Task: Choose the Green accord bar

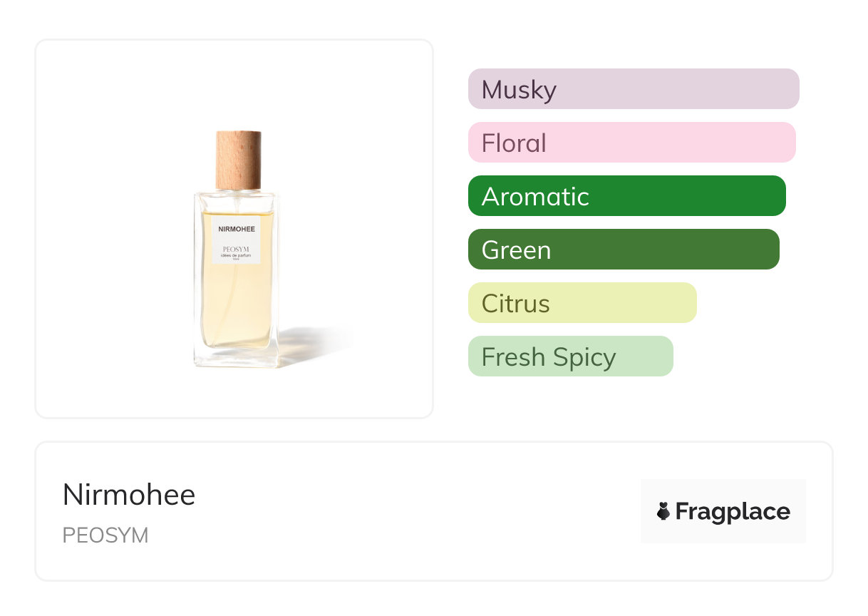Action: [624, 250]
